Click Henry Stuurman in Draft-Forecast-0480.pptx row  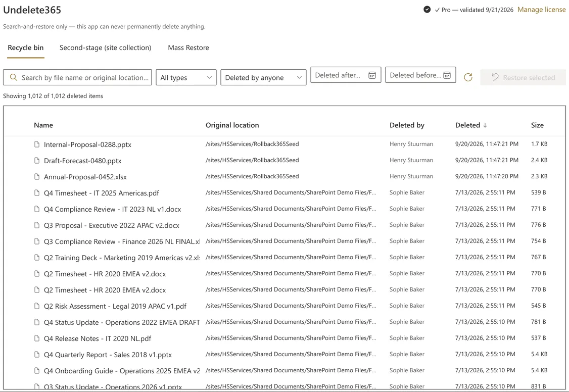(x=411, y=160)
